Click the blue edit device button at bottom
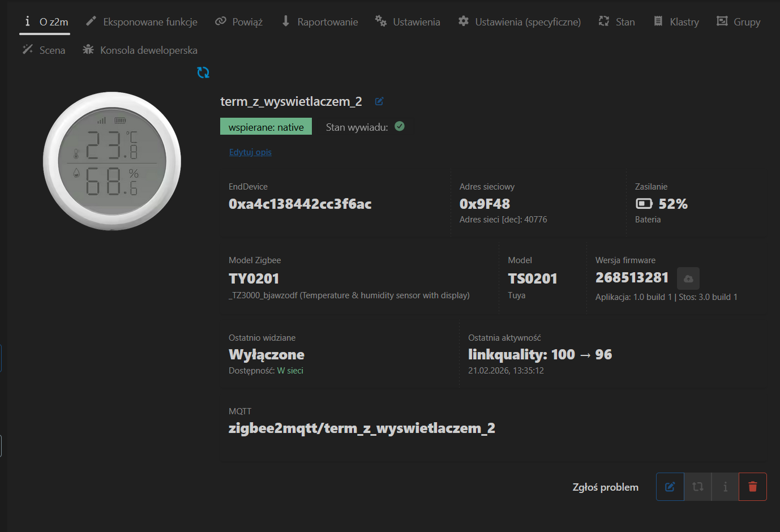 point(670,487)
